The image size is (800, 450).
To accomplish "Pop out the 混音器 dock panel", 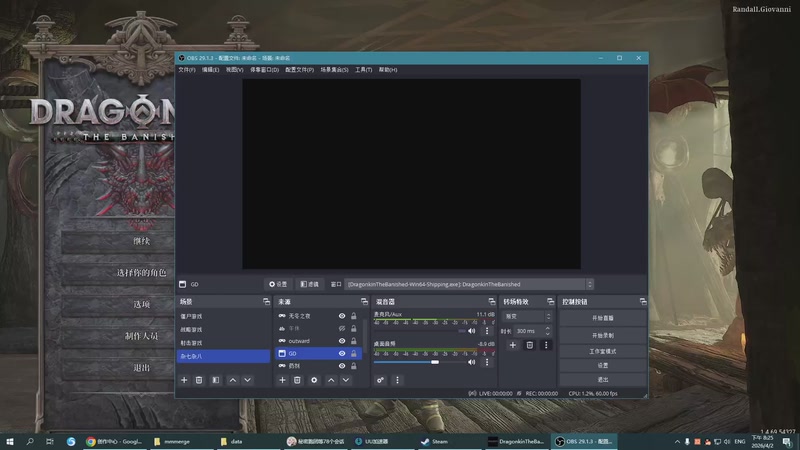I will coord(492,302).
